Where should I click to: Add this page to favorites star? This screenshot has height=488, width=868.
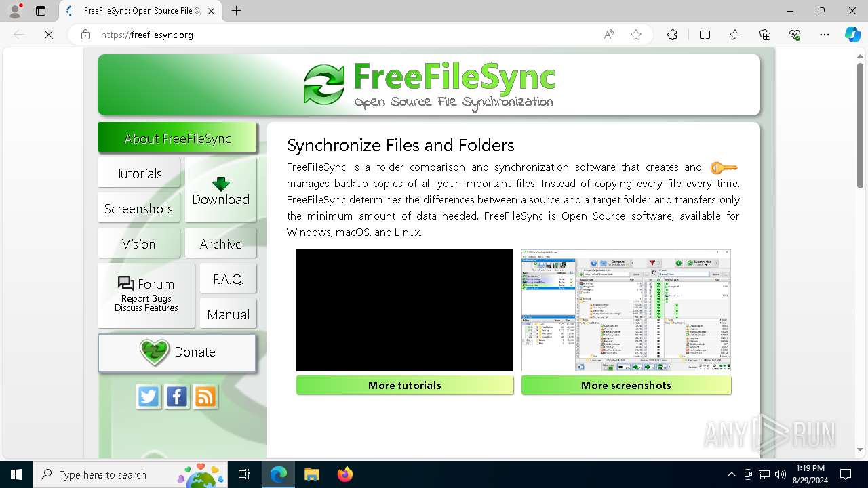pyautogui.click(x=636, y=35)
